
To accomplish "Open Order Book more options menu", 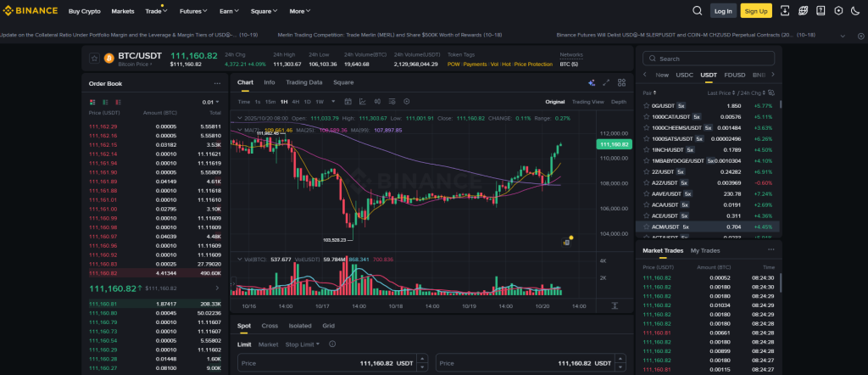I will (217, 84).
